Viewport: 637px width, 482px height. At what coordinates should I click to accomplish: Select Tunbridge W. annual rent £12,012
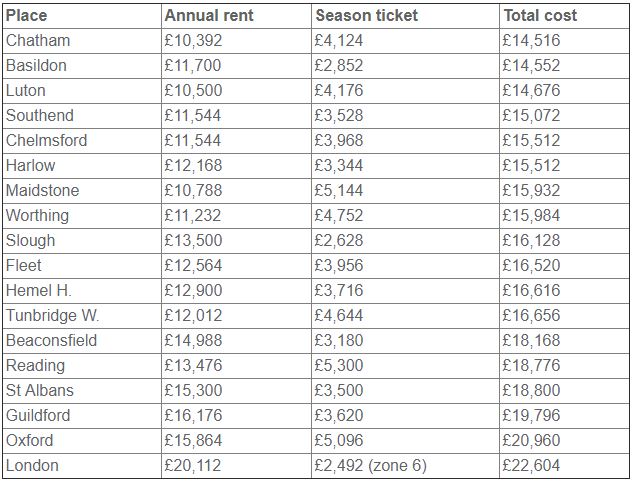tap(193, 315)
